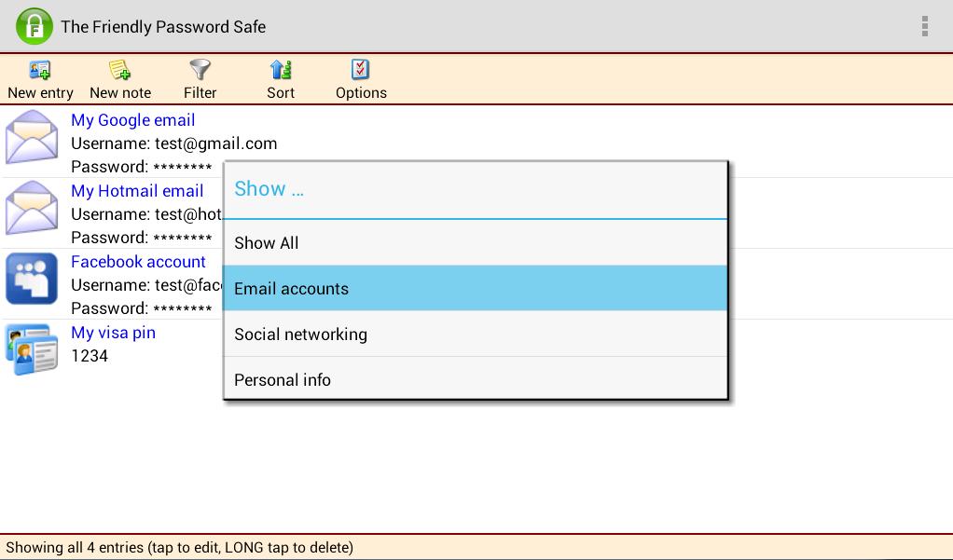
Task: Tap the Sort arrow icon
Action: [280, 70]
